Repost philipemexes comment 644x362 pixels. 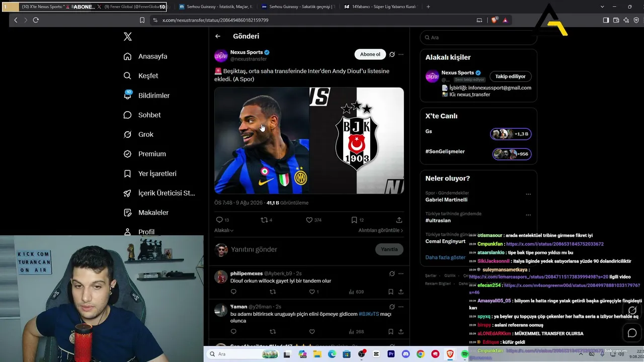pos(273,292)
